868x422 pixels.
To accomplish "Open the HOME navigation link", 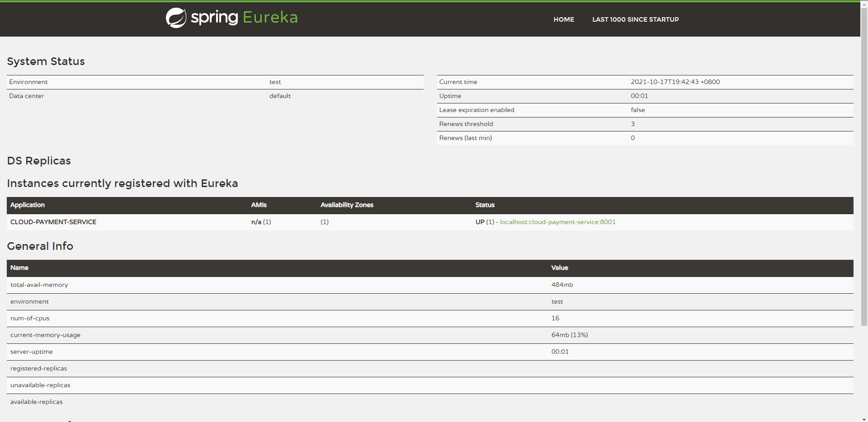I will pos(564,19).
